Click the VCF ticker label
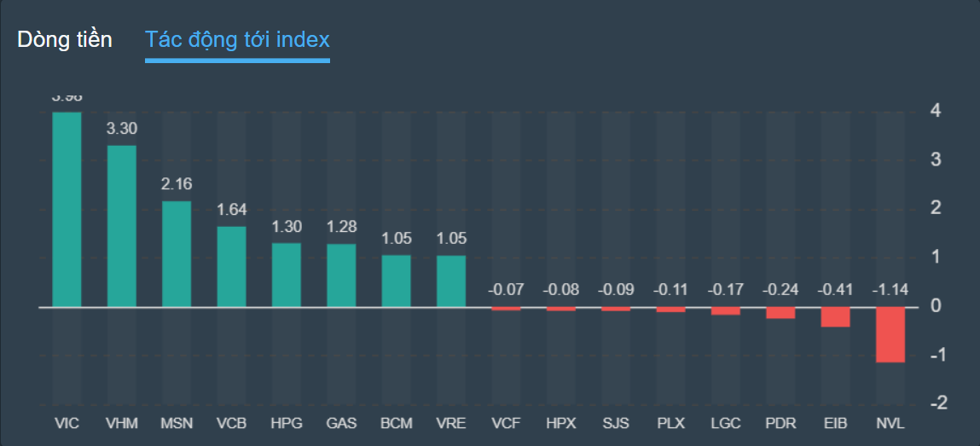The width and height of the screenshot is (980, 446). pyautogui.click(x=506, y=423)
